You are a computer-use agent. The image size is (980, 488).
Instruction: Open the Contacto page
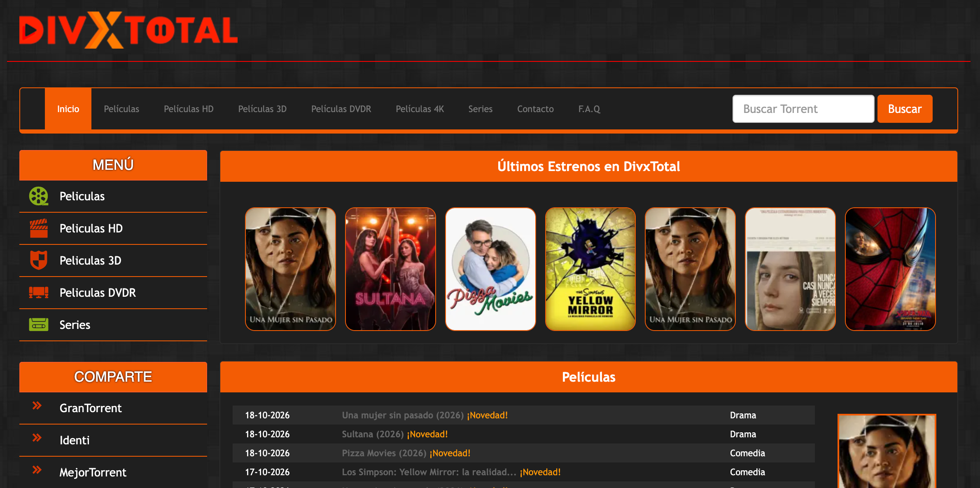point(535,109)
